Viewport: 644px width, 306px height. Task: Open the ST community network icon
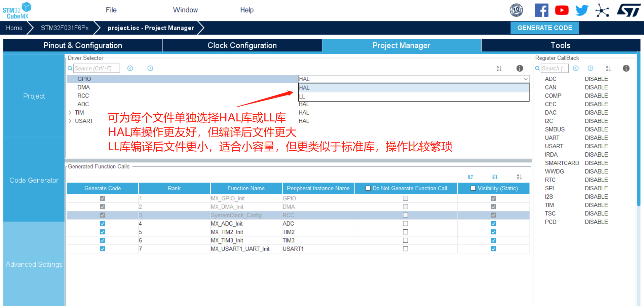tap(602, 10)
